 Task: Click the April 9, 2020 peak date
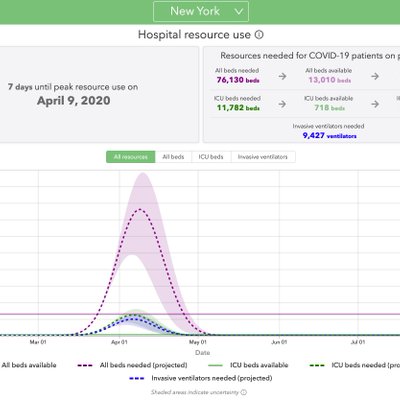tap(74, 101)
